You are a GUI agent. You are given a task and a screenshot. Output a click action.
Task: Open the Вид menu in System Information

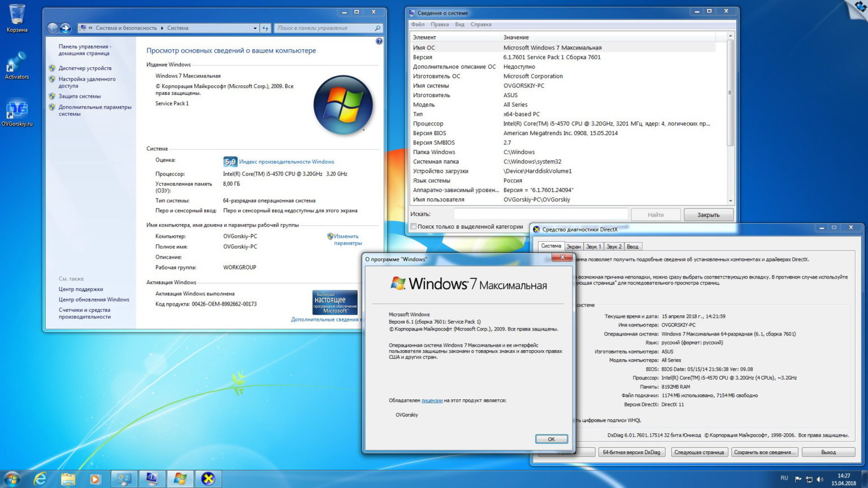coord(459,24)
